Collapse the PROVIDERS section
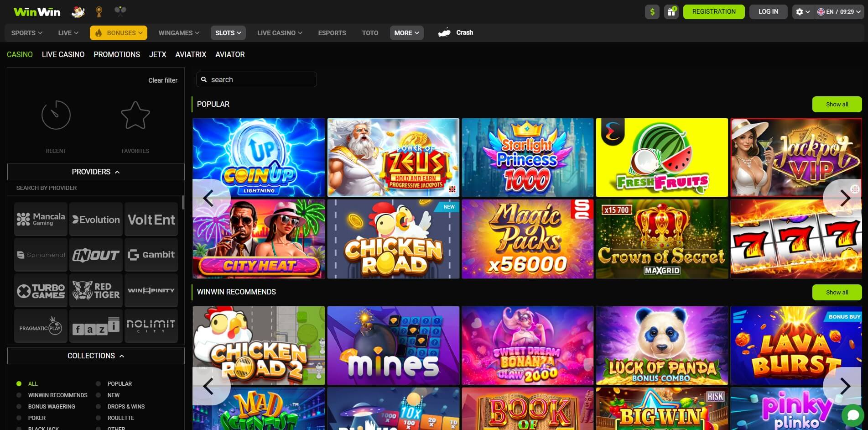This screenshot has height=430, width=868. (118, 172)
